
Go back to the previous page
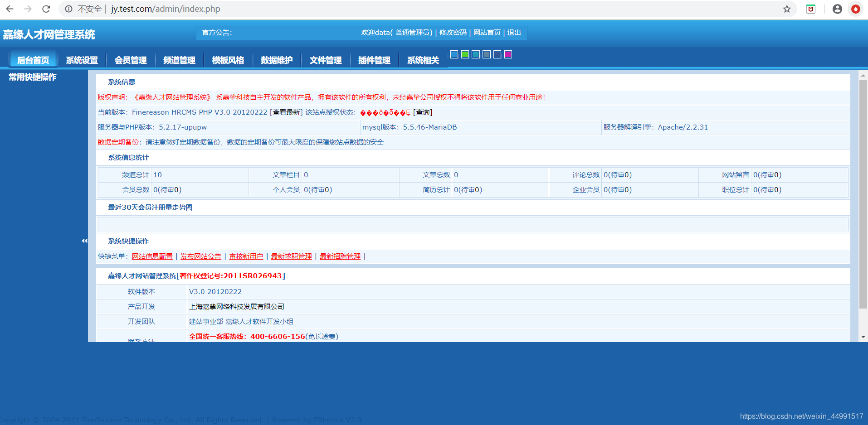(10, 9)
